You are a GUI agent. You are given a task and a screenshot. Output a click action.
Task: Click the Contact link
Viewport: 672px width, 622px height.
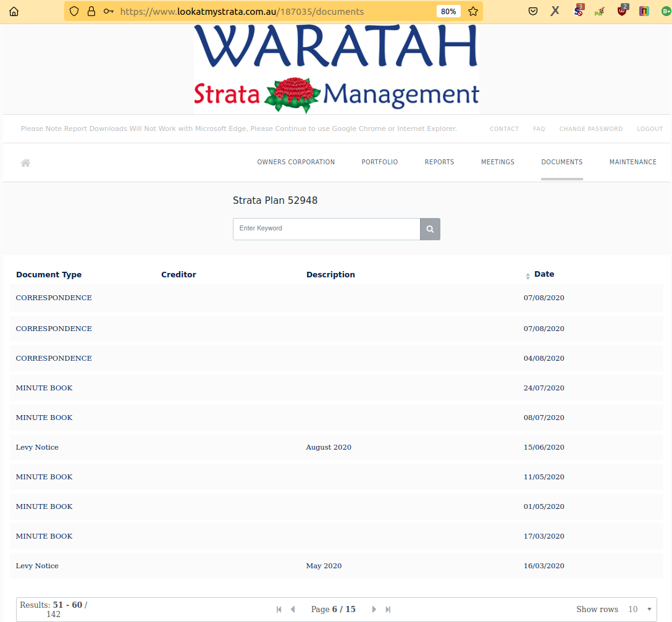point(505,128)
